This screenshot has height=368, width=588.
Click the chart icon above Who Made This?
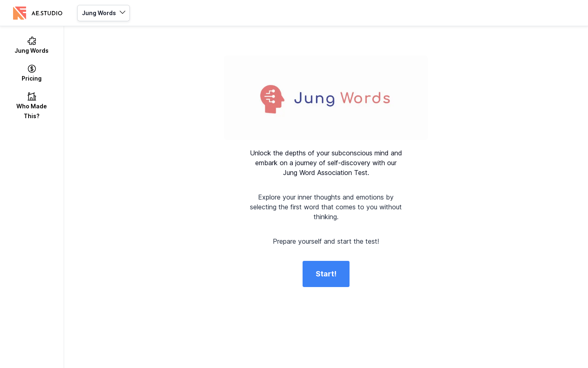pos(31,96)
